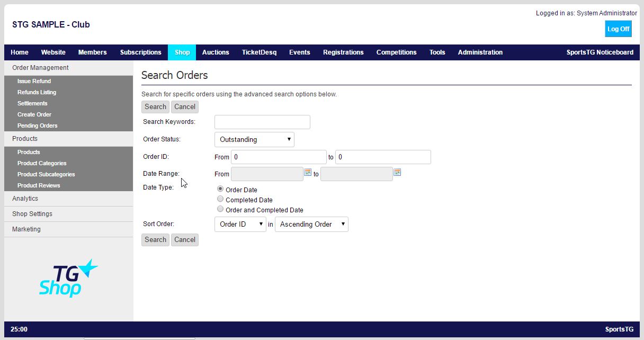Open the Members menu
The image size is (644, 340).
pyautogui.click(x=93, y=52)
